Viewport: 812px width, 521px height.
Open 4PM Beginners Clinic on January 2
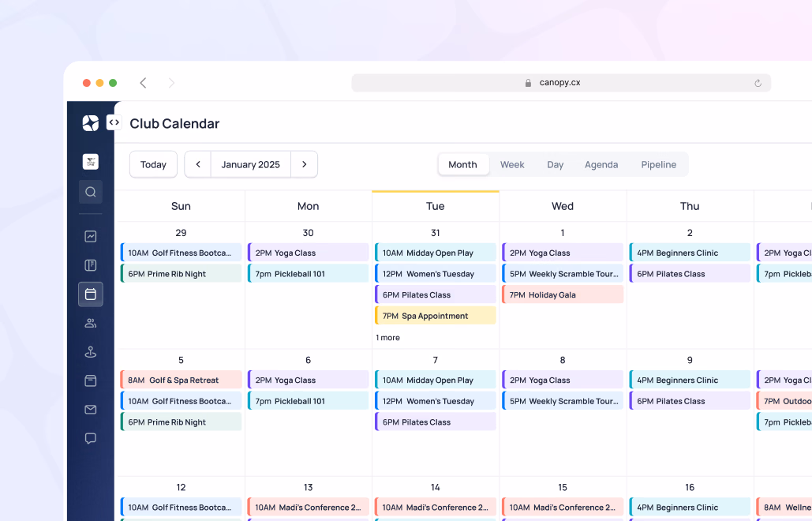coord(690,253)
